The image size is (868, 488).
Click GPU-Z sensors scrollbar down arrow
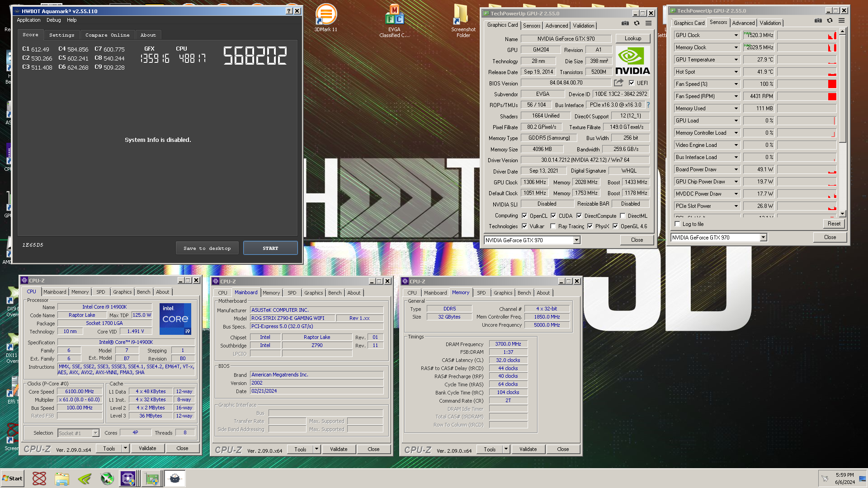tap(842, 214)
